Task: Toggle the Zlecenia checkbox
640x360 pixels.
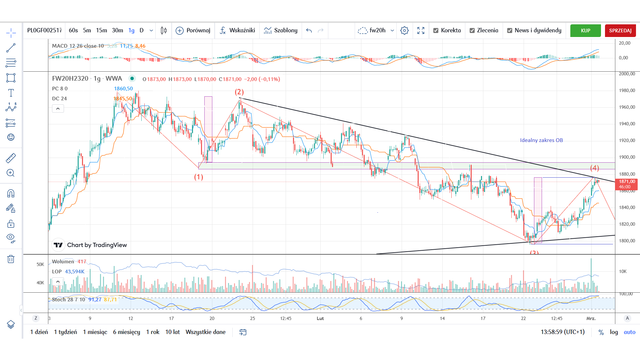Action: [x=472, y=31]
